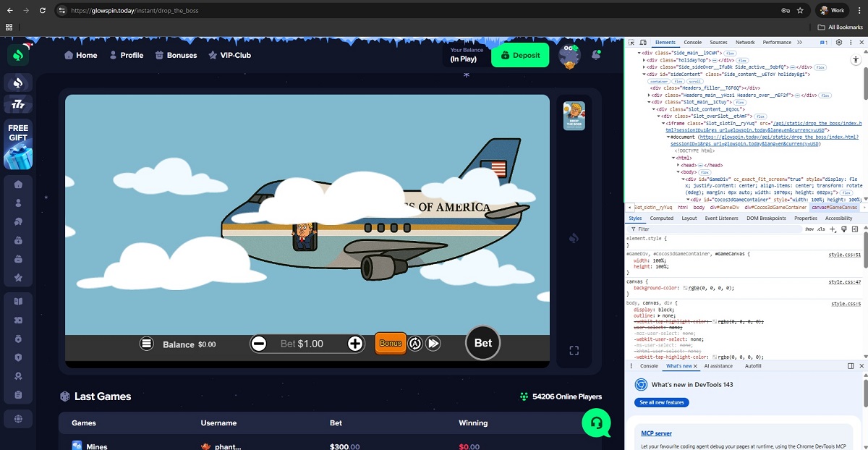This screenshot has height=450, width=868.
Task: Enter fullscreen mode for the game
Action: coord(574,351)
